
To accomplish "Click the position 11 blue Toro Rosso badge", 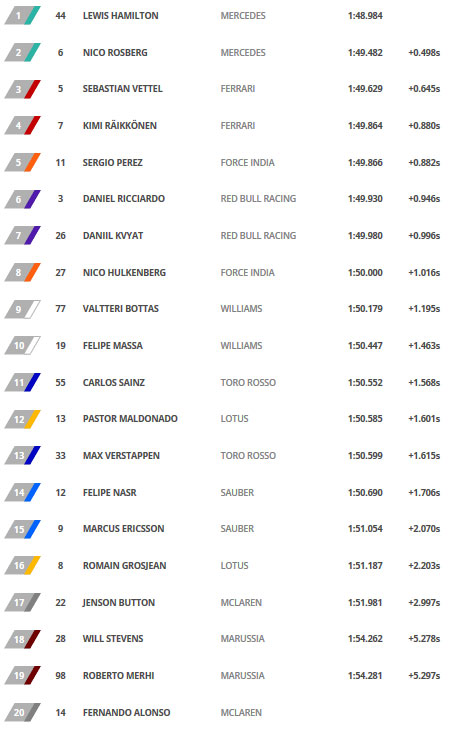I will pos(22,382).
